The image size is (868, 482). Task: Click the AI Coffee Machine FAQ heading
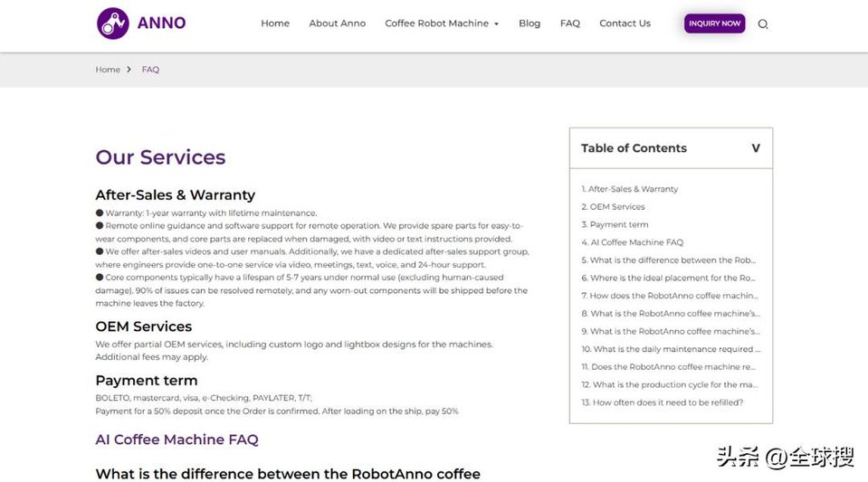click(x=176, y=439)
